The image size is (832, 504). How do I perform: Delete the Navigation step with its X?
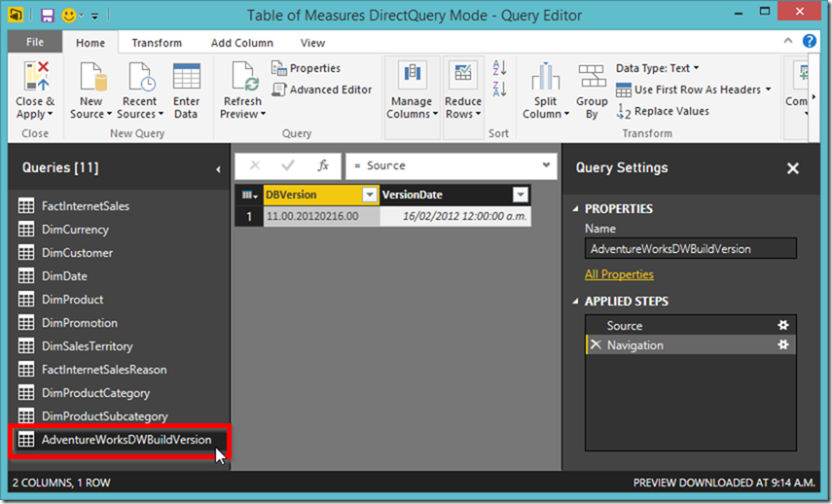click(x=596, y=344)
